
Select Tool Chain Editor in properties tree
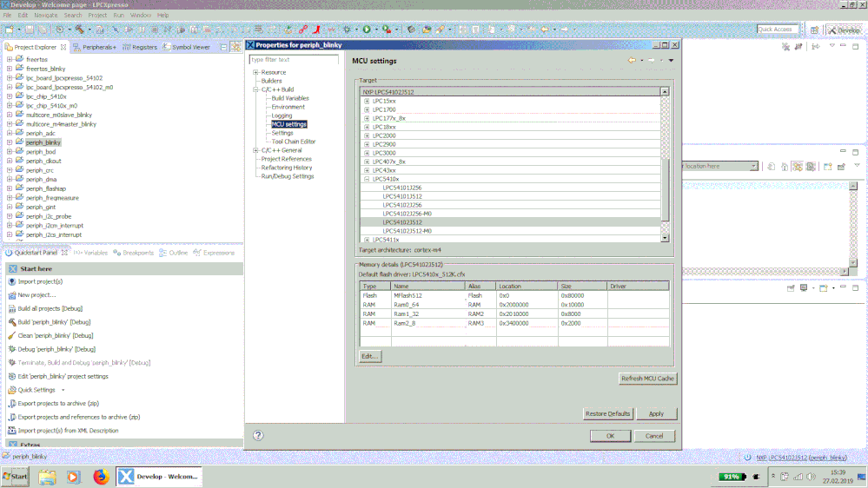pos(294,142)
